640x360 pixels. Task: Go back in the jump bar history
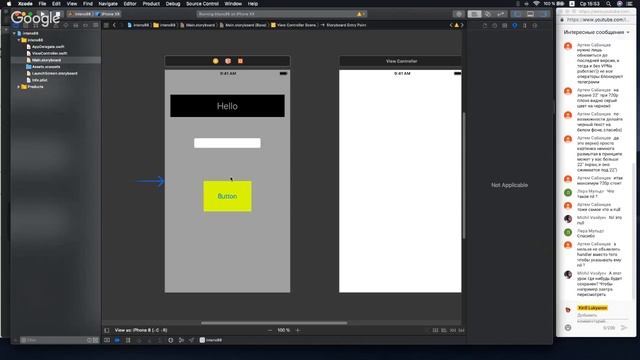point(114,25)
